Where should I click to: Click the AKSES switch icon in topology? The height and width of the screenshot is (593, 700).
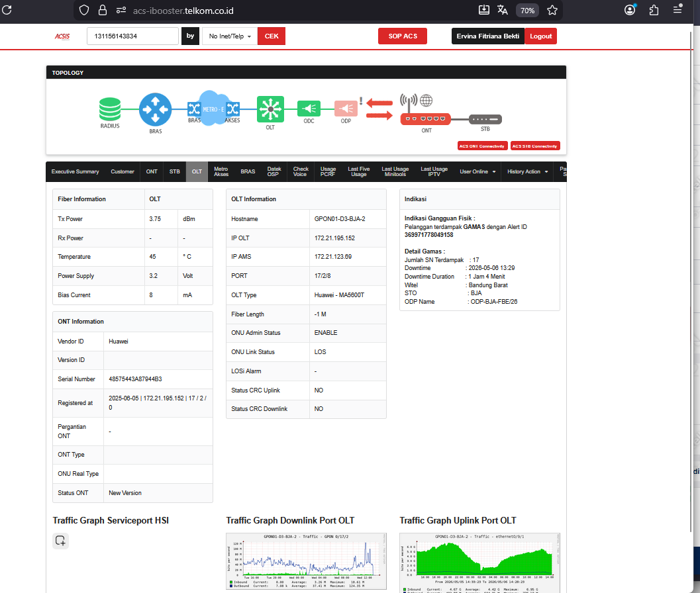click(232, 109)
